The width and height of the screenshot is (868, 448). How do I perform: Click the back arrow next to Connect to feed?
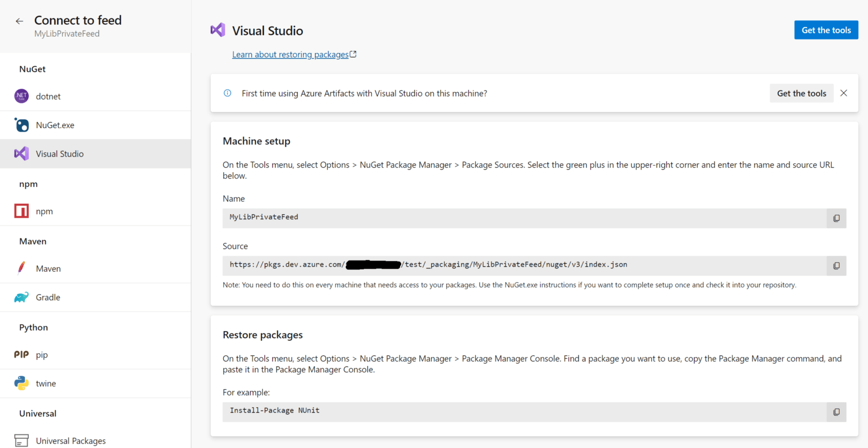coord(19,21)
